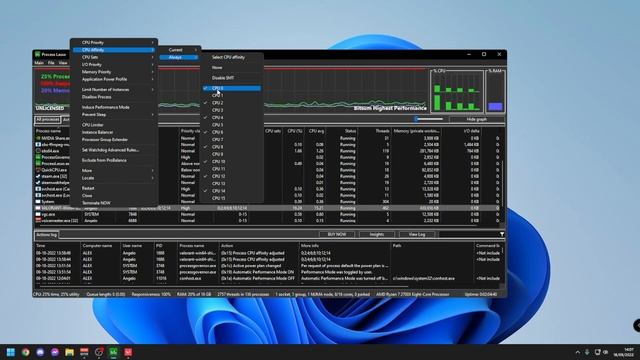Select Terminate NOW in context menu

(114, 203)
